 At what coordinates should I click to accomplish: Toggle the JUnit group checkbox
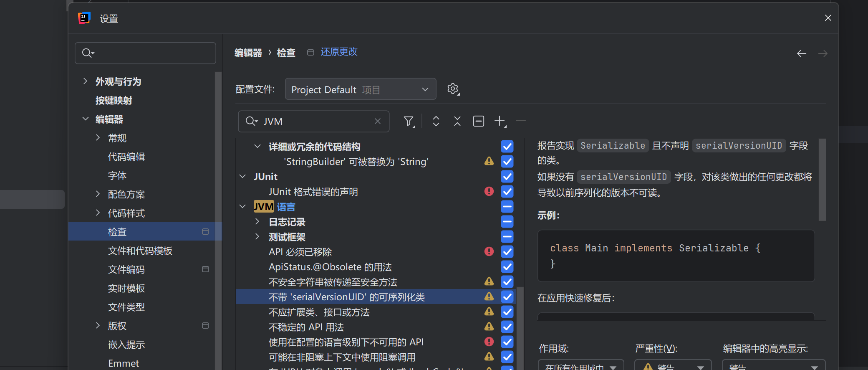[x=507, y=177]
